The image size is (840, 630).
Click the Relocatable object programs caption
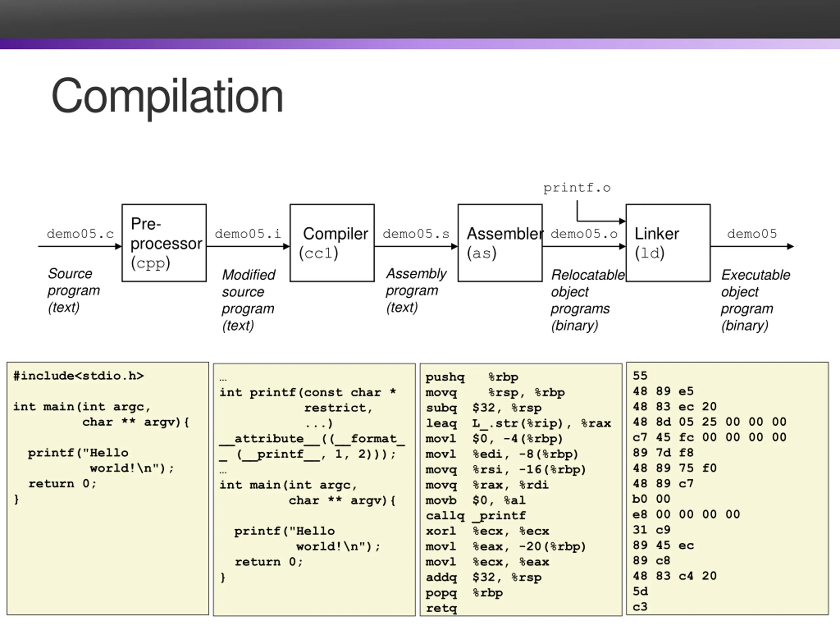587,300
